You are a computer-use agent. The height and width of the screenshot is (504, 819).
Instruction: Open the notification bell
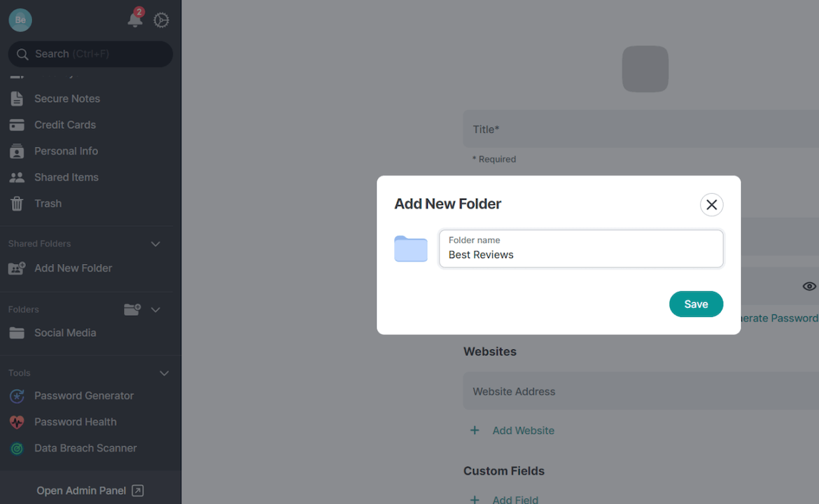(134, 20)
